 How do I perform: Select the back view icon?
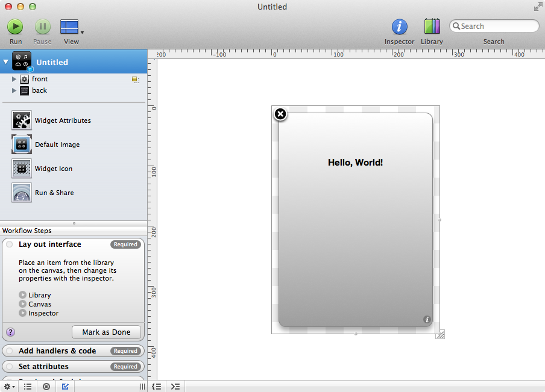[x=24, y=90]
